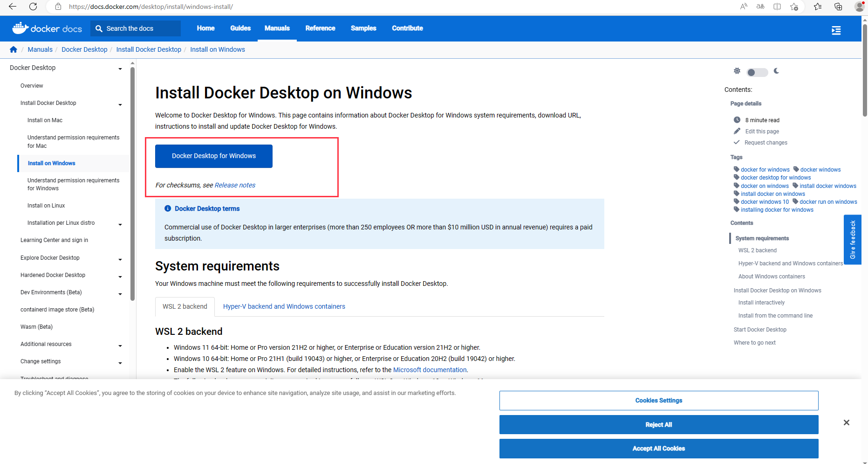Expand the Explore Docker Desktop section
Screen dimensions: 868x464
[x=120, y=259]
